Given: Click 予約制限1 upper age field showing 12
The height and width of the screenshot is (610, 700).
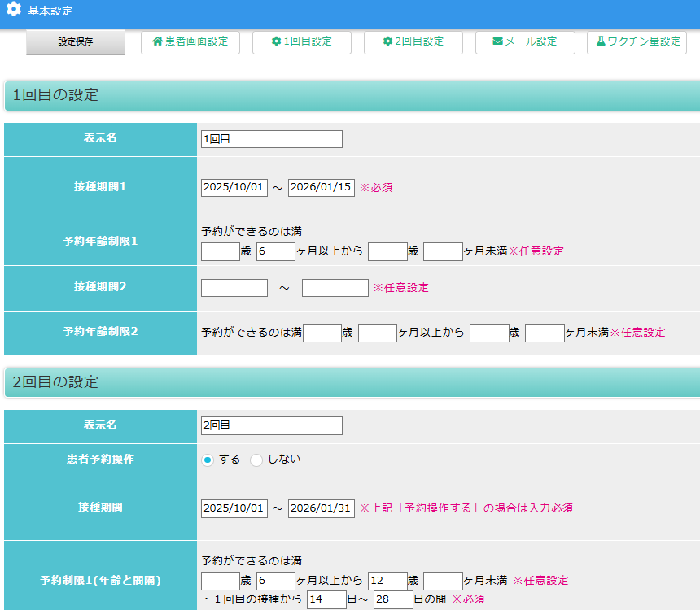Looking at the screenshot, I should [387, 581].
